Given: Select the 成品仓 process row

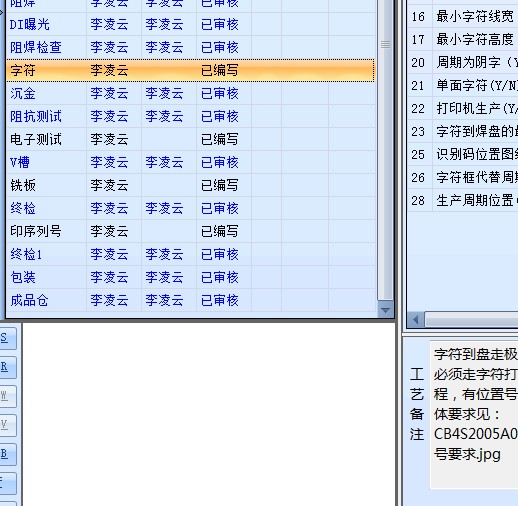Looking at the screenshot, I should pos(191,300).
